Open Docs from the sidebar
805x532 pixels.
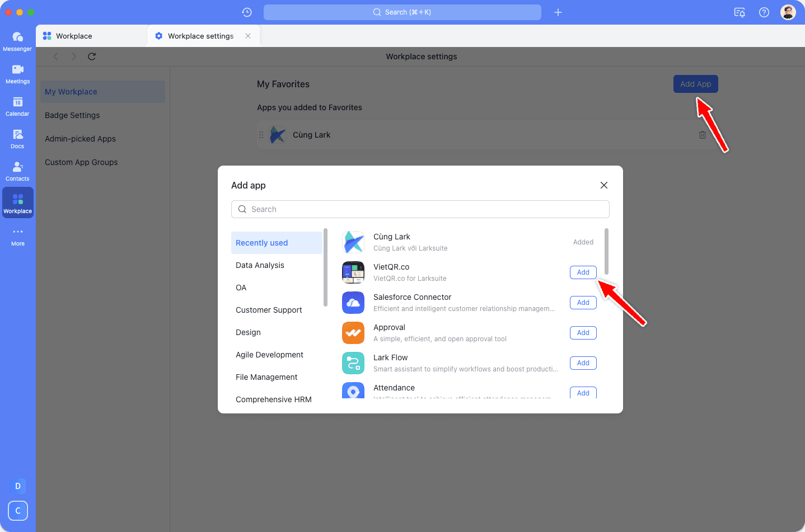pos(17,138)
